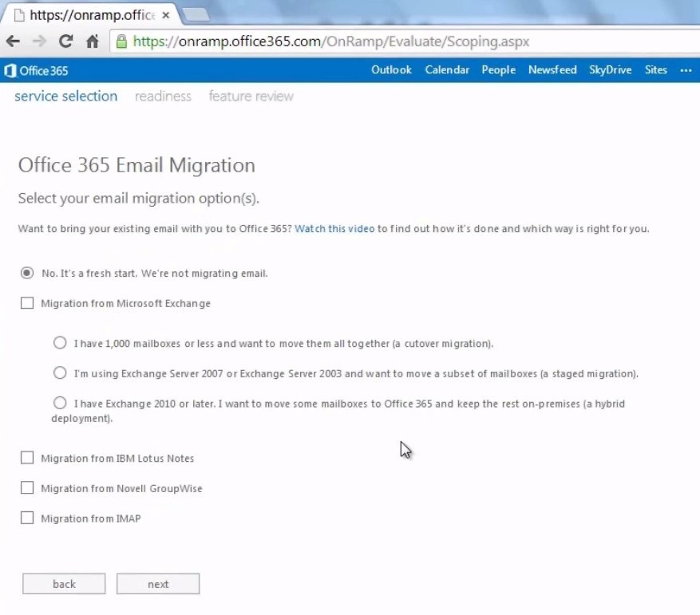Select the hybrid deployment radio option
700x615 pixels.
pos(60,403)
